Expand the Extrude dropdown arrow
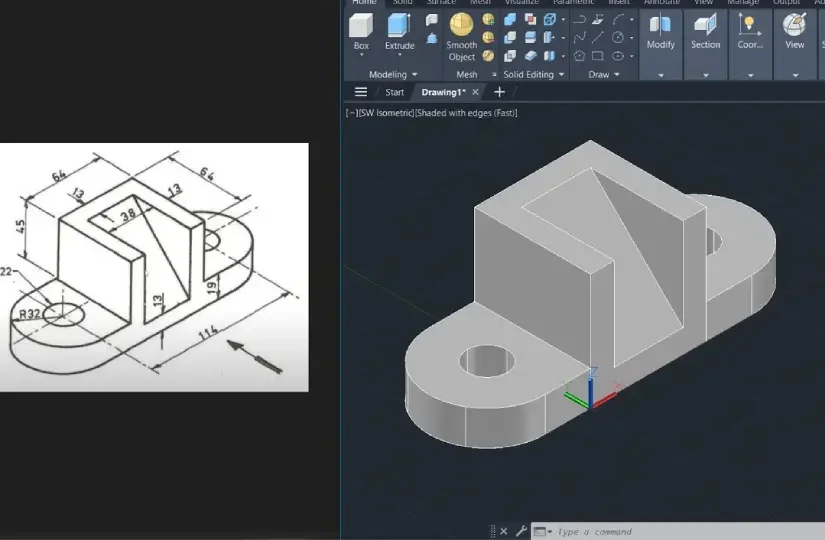 click(x=399, y=55)
